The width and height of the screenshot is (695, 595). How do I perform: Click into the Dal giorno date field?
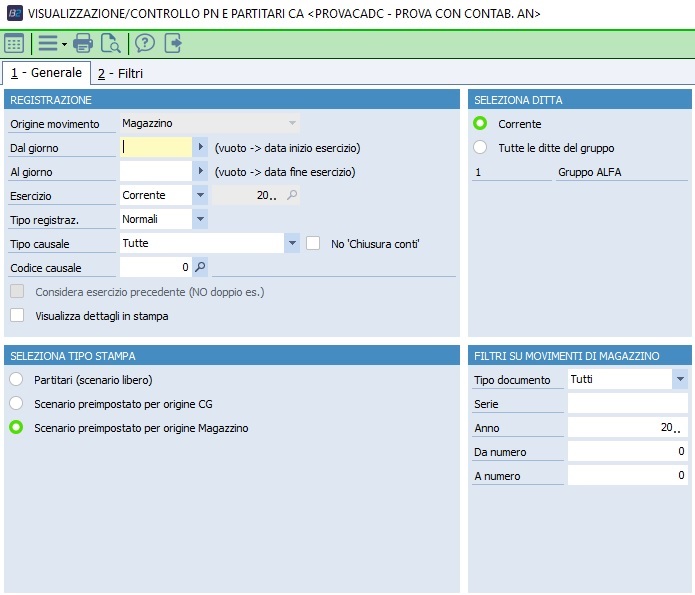tap(156, 147)
